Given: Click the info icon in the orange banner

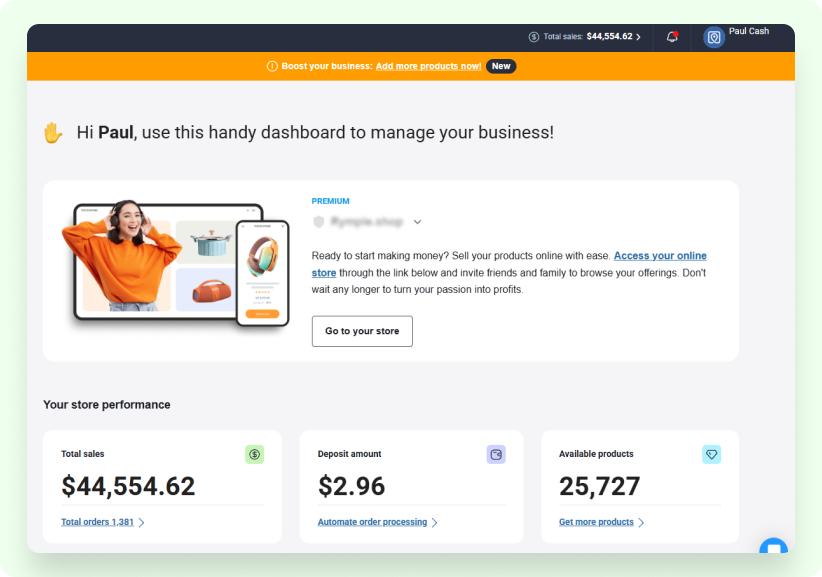Looking at the screenshot, I should coord(272,66).
